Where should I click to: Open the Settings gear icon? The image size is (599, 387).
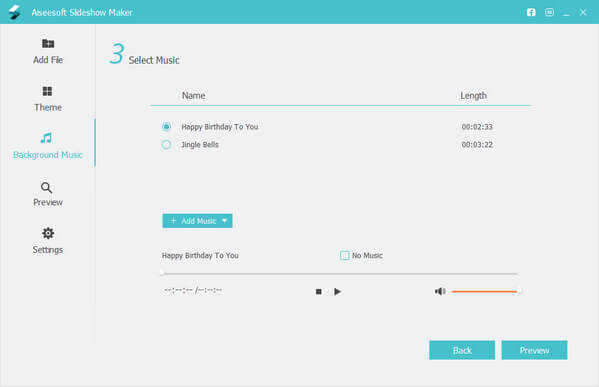tap(48, 233)
